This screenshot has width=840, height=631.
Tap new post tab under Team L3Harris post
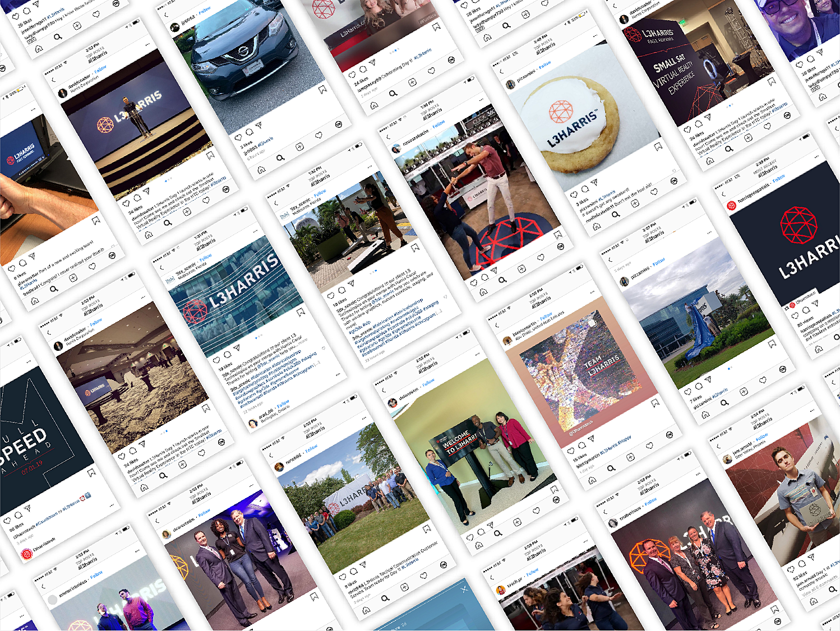tap(630, 457)
